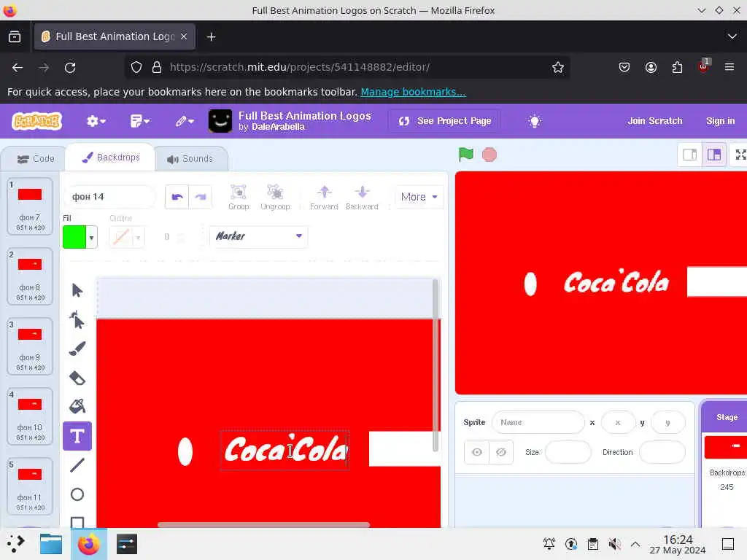747x560 pixels.
Task: Expand the system tray arrow
Action: click(x=635, y=544)
